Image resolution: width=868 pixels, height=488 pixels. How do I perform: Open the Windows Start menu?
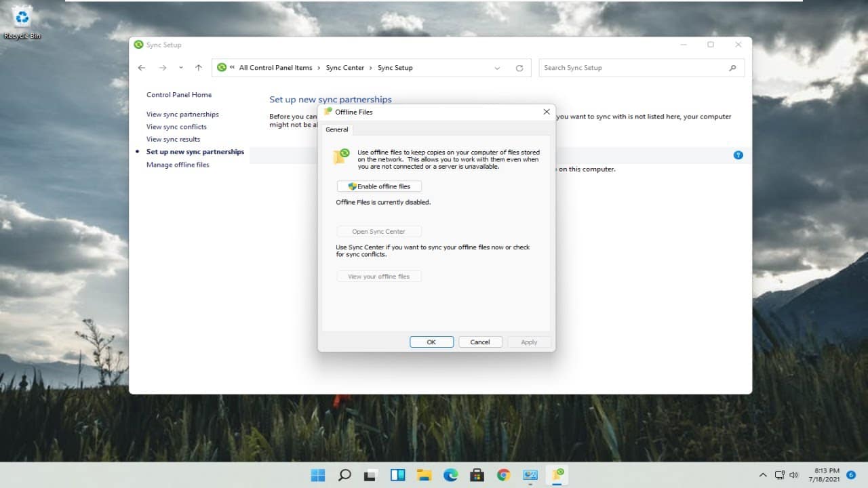click(x=318, y=475)
